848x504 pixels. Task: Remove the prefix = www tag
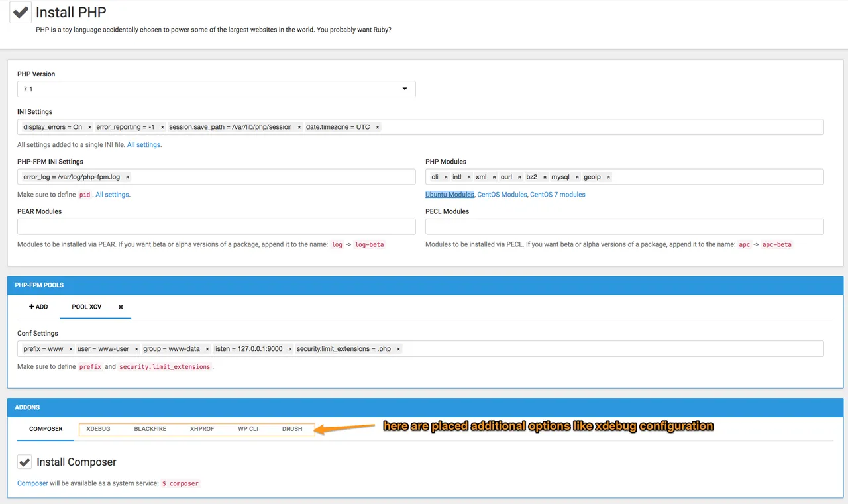(x=71, y=349)
